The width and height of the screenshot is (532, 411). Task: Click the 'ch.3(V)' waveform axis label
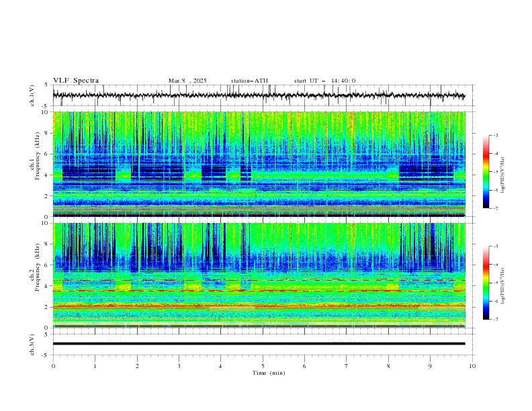(x=32, y=345)
